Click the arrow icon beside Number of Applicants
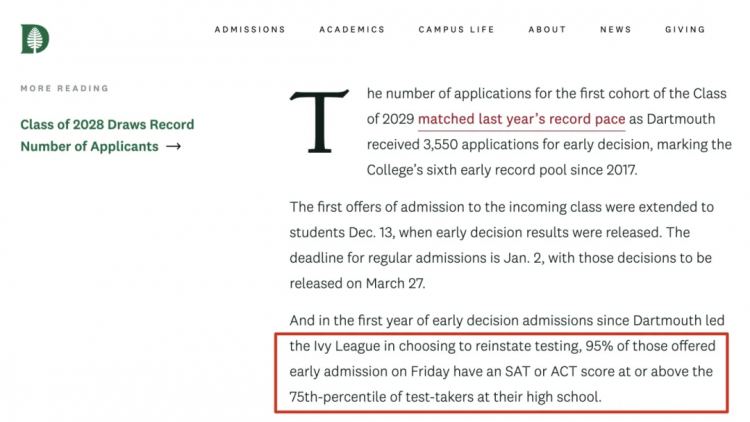The image size is (750, 422). (x=173, y=146)
